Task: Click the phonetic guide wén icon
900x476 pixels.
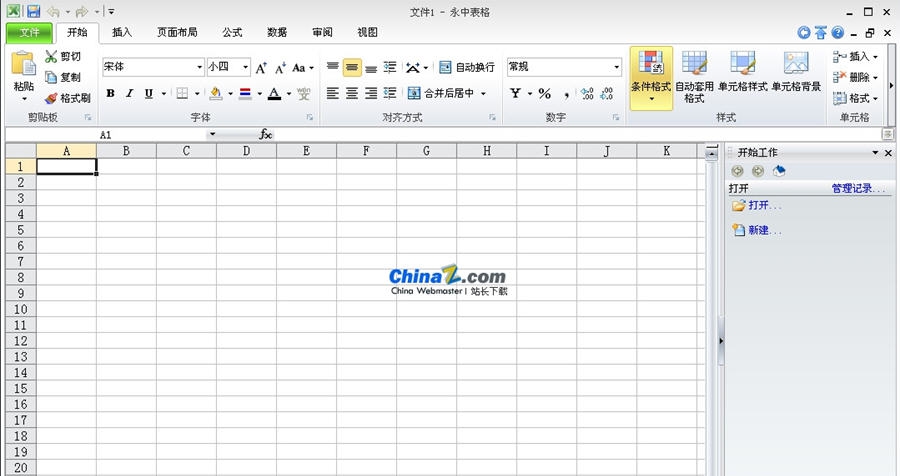Action: (304, 93)
